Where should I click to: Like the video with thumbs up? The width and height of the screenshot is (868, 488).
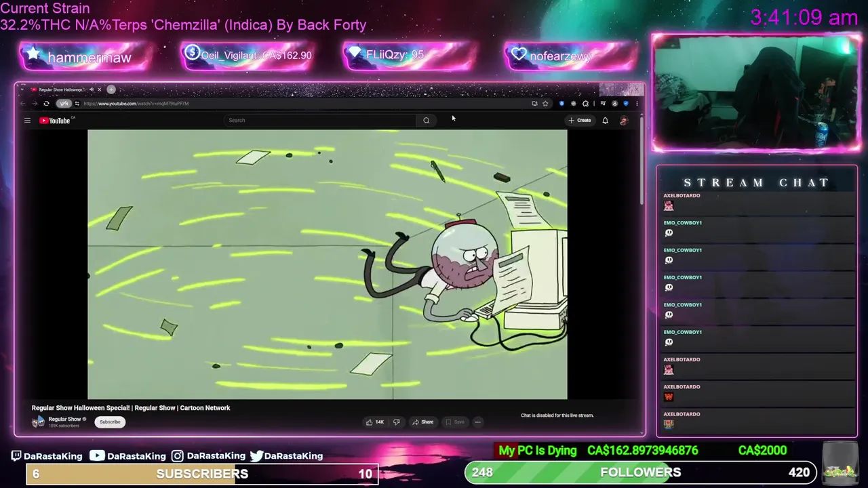[x=375, y=422]
